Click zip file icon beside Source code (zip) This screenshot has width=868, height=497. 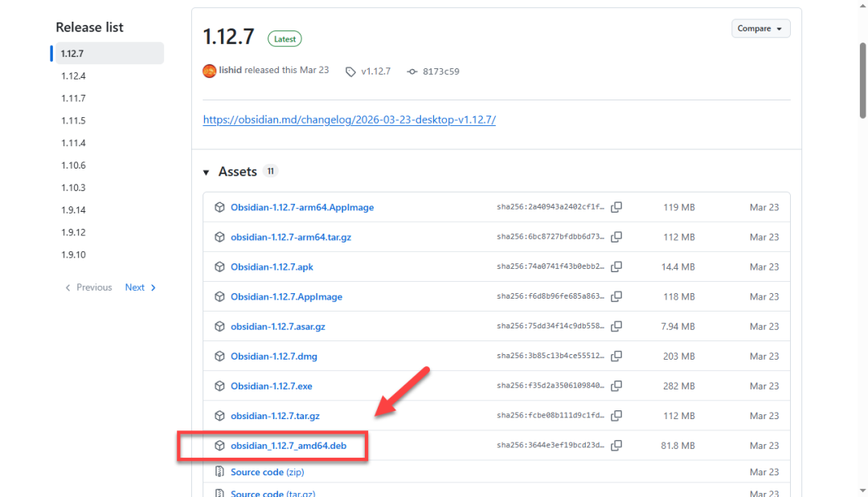point(219,471)
